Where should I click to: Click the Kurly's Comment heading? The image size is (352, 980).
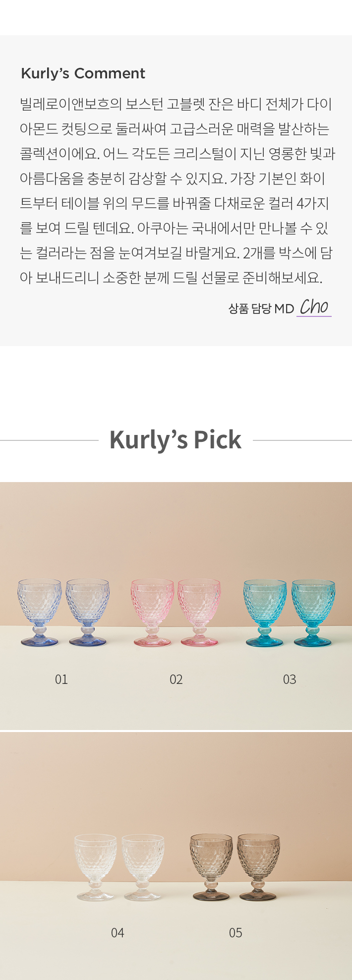tap(83, 73)
